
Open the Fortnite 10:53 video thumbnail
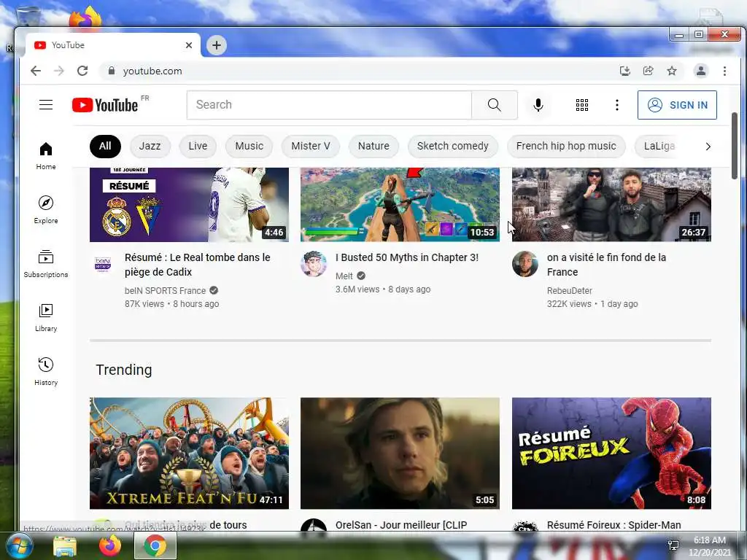pyautogui.click(x=400, y=205)
